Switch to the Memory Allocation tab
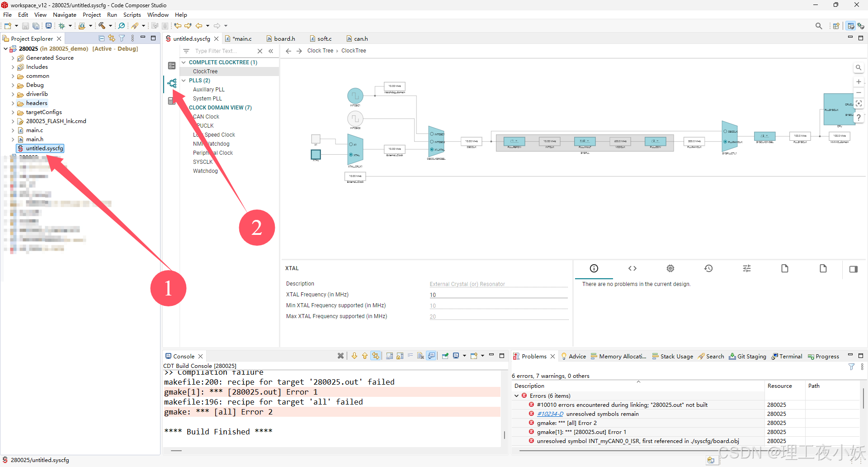868x467 pixels. (x=618, y=357)
